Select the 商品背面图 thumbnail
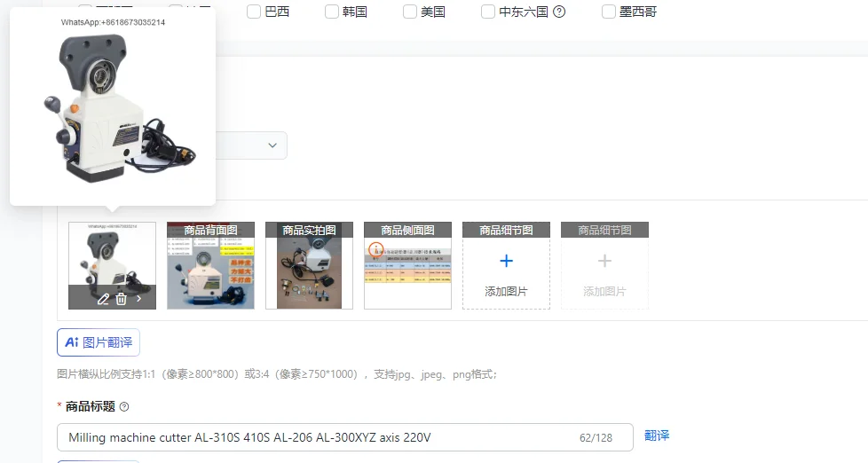This screenshot has width=868, height=463. pos(211,265)
